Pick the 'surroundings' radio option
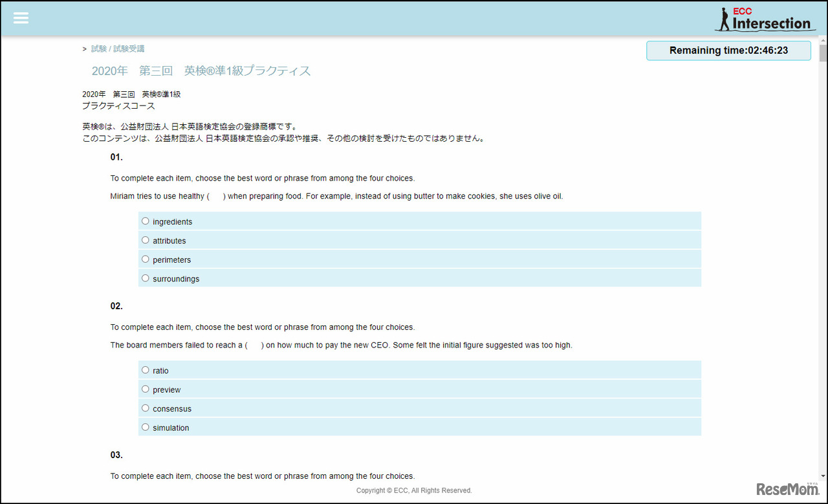The image size is (828, 504). tap(146, 278)
